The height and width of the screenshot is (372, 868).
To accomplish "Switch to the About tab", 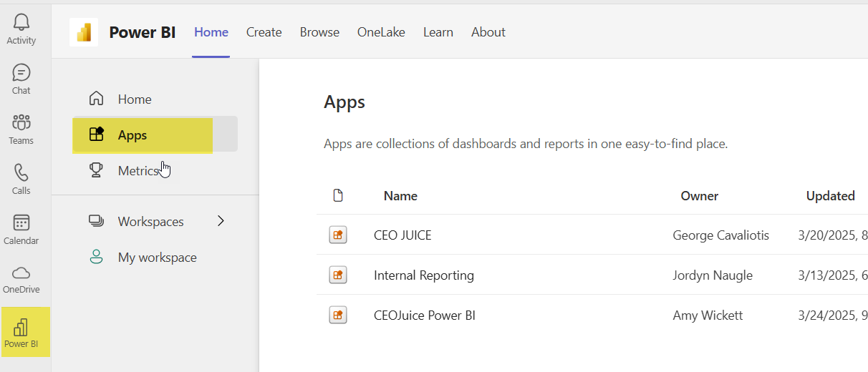I will click(488, 32).
